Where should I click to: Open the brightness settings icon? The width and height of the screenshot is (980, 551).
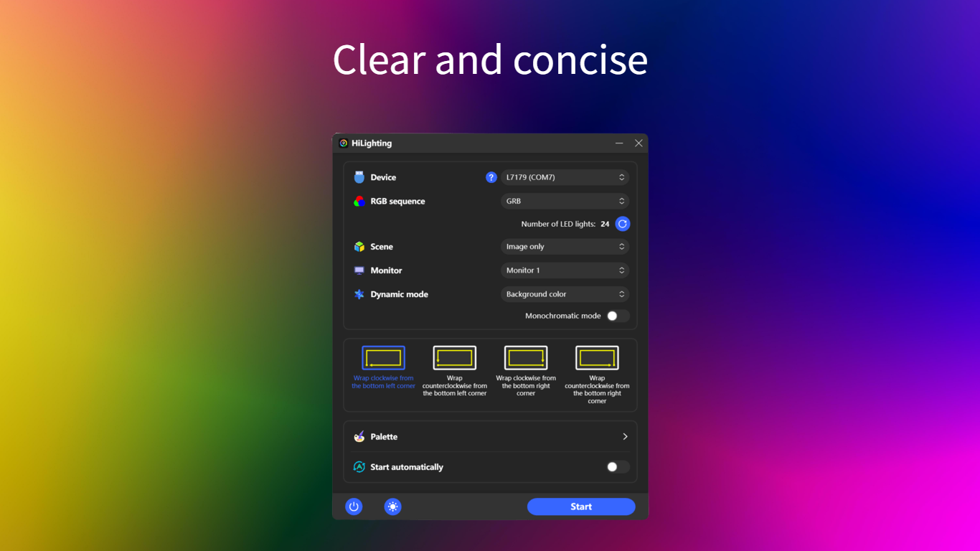[392, 507]
